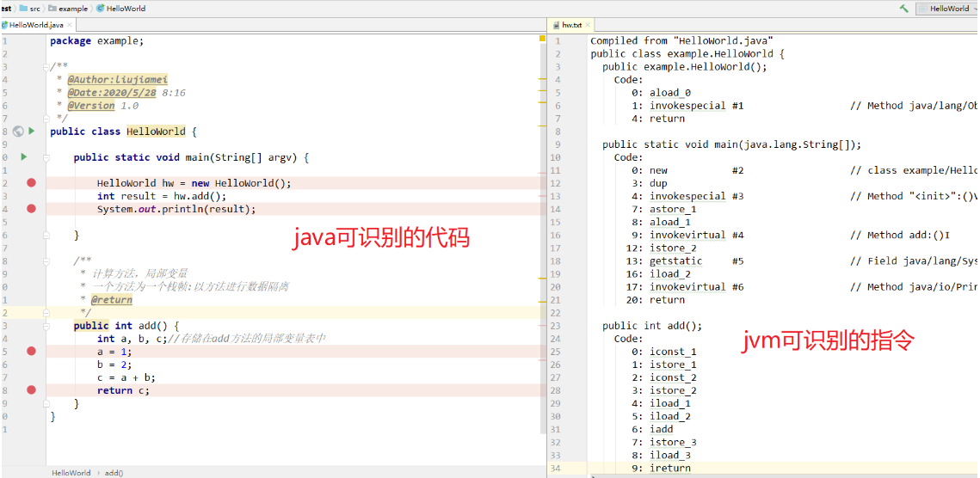Click run arrow beside class HelloWorld
The height and width of the screenshot is (478, 980).
[31, 132]
